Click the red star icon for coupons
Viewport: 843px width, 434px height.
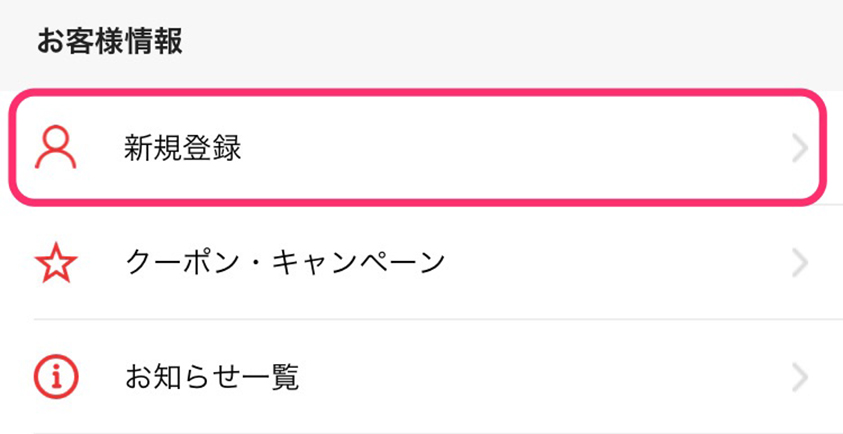[56, 262]
